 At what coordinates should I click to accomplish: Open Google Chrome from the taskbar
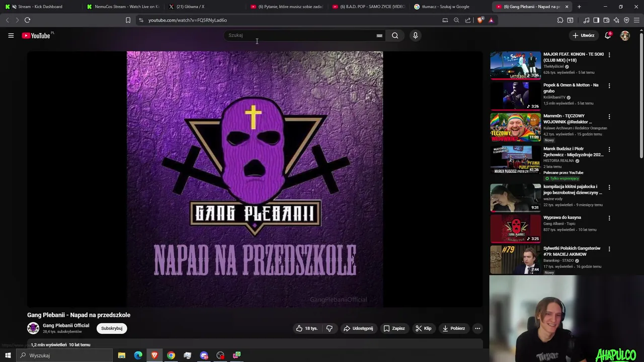click(x=171, y=355)
